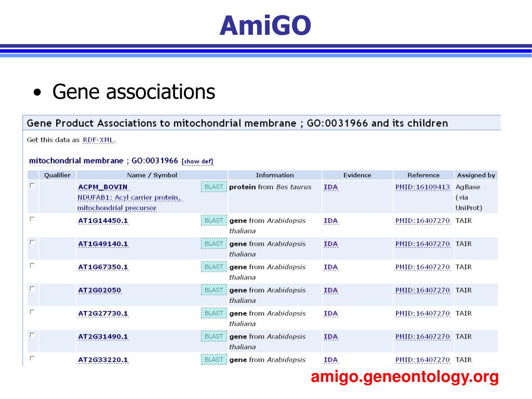Click the Qualifier column header

point(57,175)
